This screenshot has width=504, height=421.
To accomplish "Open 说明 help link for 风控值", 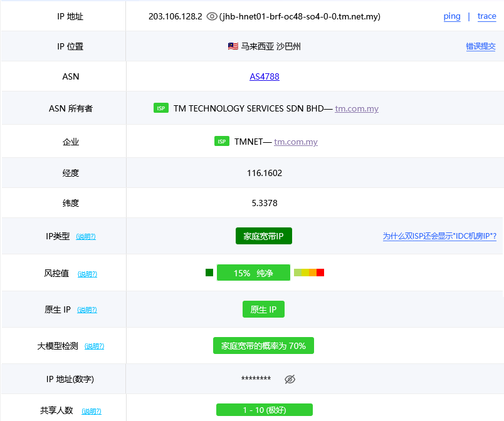I will (x=87, y=274).
